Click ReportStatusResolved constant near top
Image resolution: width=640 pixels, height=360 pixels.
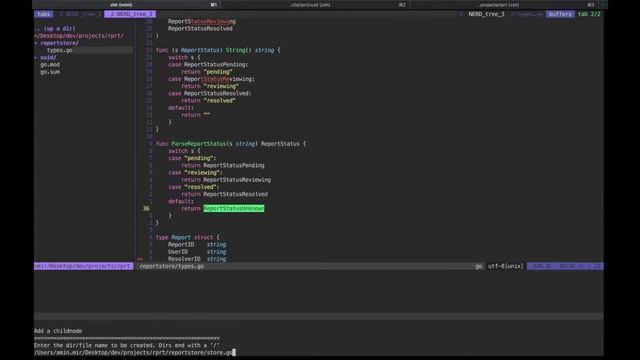[200, 29]
